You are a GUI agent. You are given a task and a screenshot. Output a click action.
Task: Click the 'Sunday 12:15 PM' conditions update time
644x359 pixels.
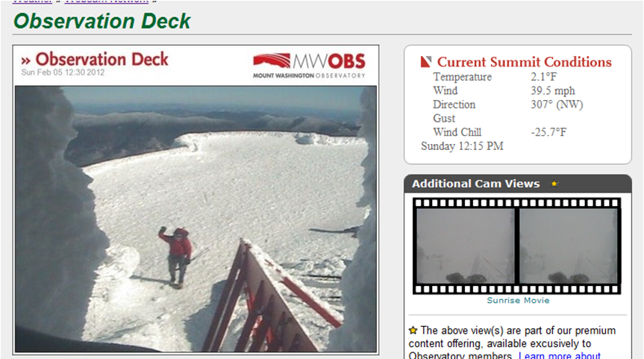[x=462, y=146]
